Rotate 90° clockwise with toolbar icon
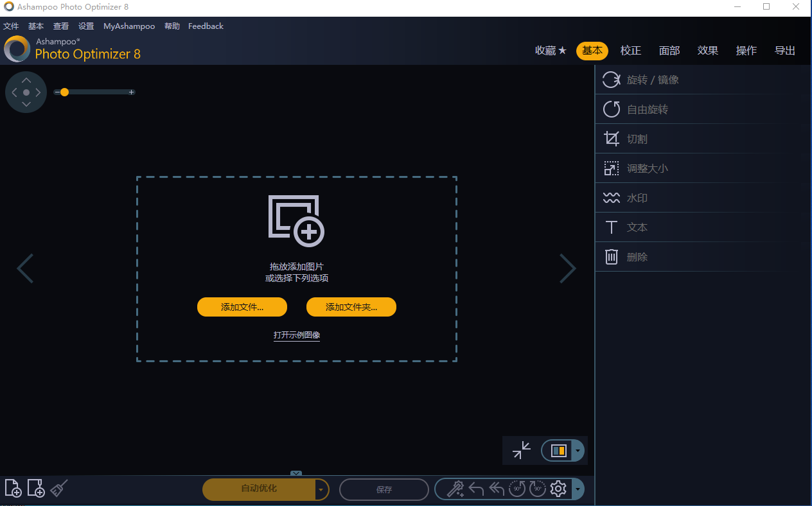The image size is (812, 506). [x=537, y=489]
